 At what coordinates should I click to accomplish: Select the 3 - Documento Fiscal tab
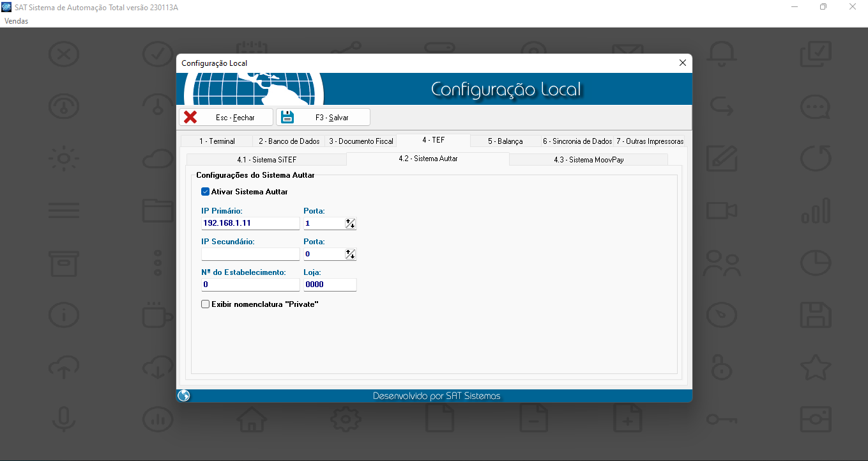pos(361,141)
